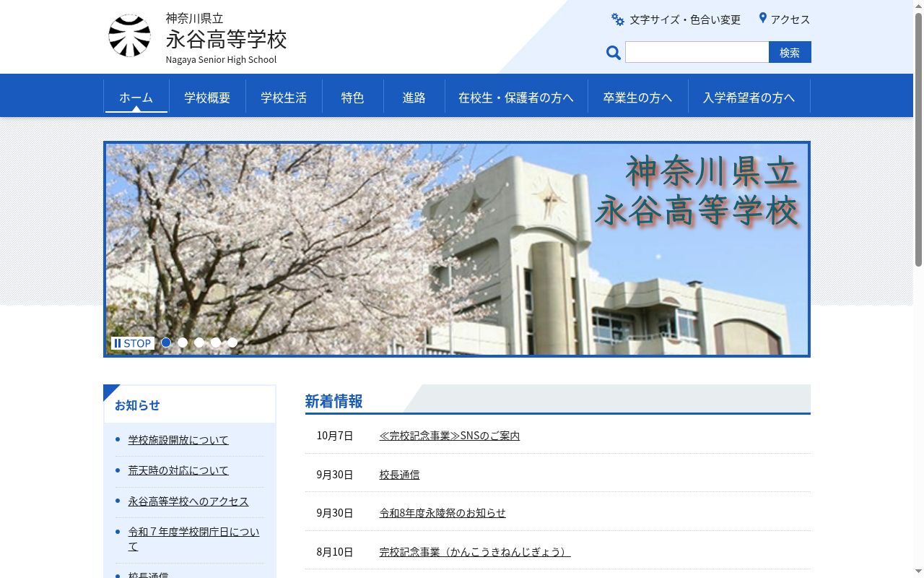
Task: Select the first slideshow dot
Action: 166,342
